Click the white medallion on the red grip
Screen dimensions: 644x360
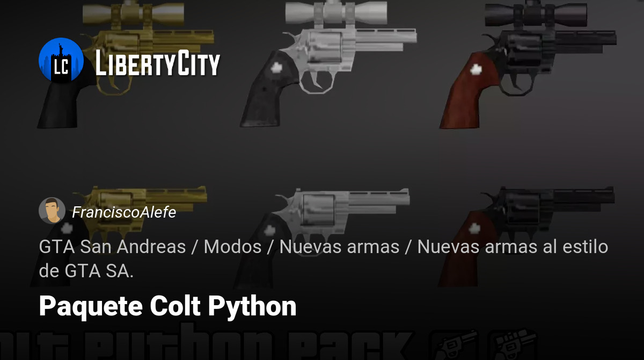[x=475, y=69]
